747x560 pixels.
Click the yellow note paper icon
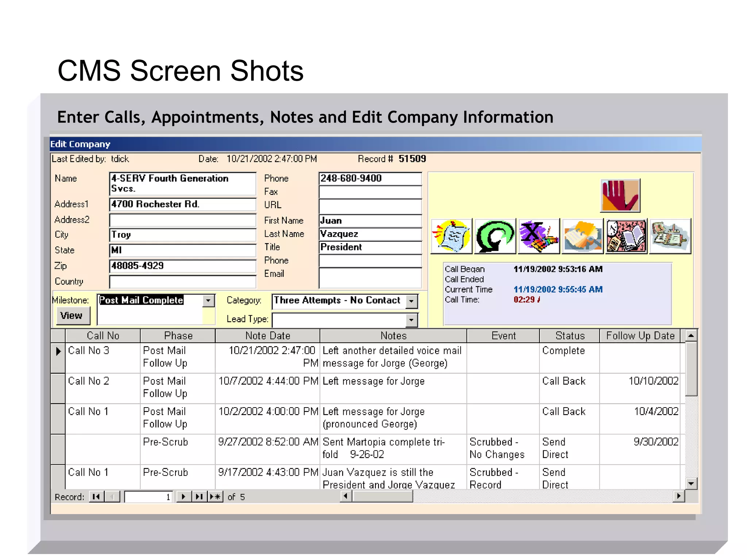(x=452, y=236)
